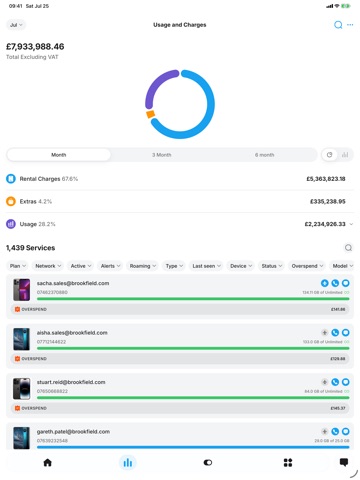Open the Model filter dropdown

(x=343, y=266)
